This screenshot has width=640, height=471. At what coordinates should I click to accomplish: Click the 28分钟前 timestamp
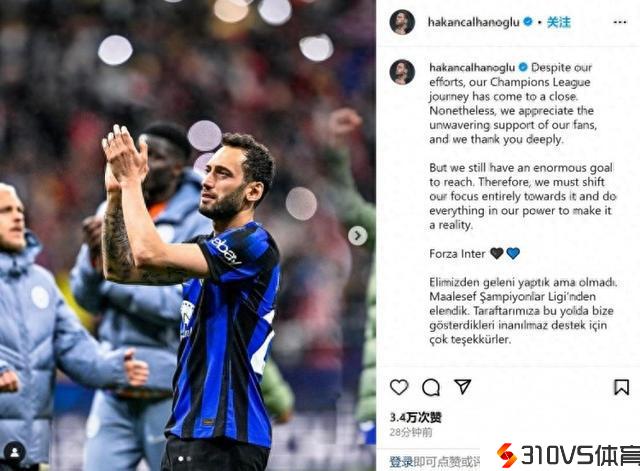point(411,432)
